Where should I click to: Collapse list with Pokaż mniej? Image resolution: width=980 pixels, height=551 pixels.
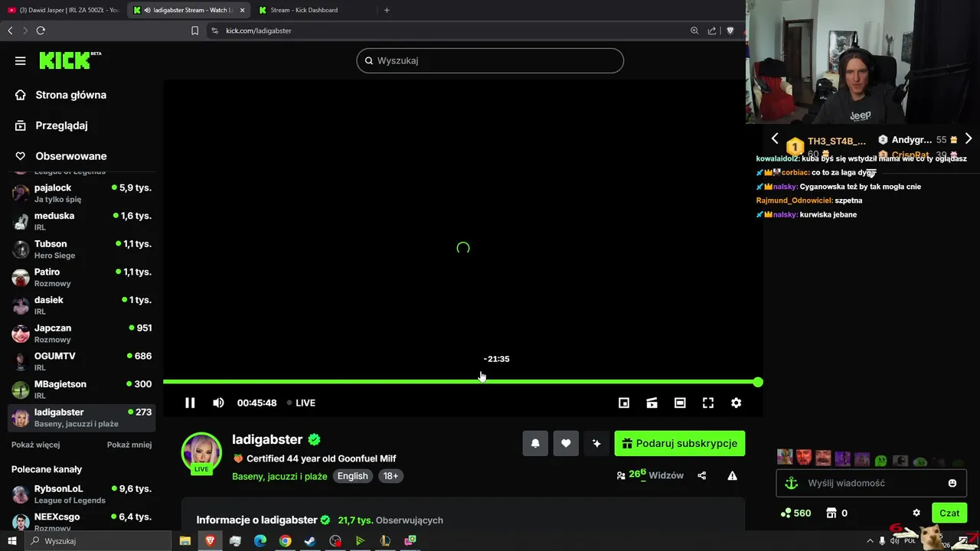click(x=129, y=445)
